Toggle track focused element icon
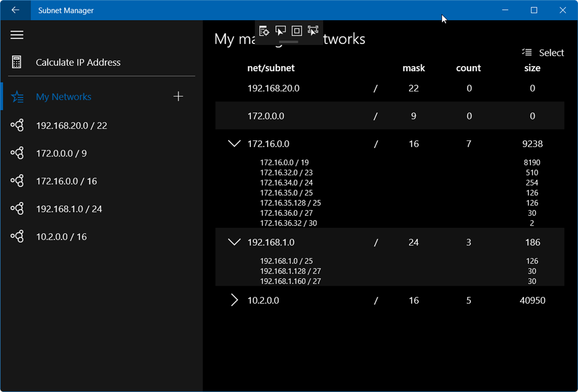The height and width of the screenshot is (392, 578). click(313, 31)
